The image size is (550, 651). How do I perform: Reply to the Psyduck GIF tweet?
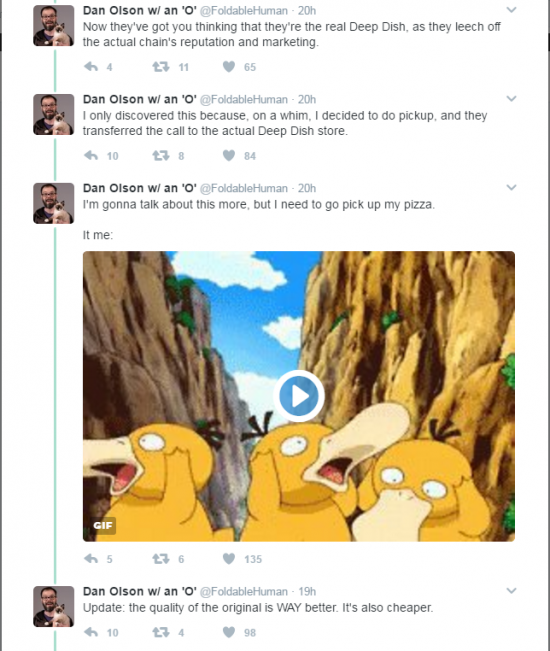91,559
